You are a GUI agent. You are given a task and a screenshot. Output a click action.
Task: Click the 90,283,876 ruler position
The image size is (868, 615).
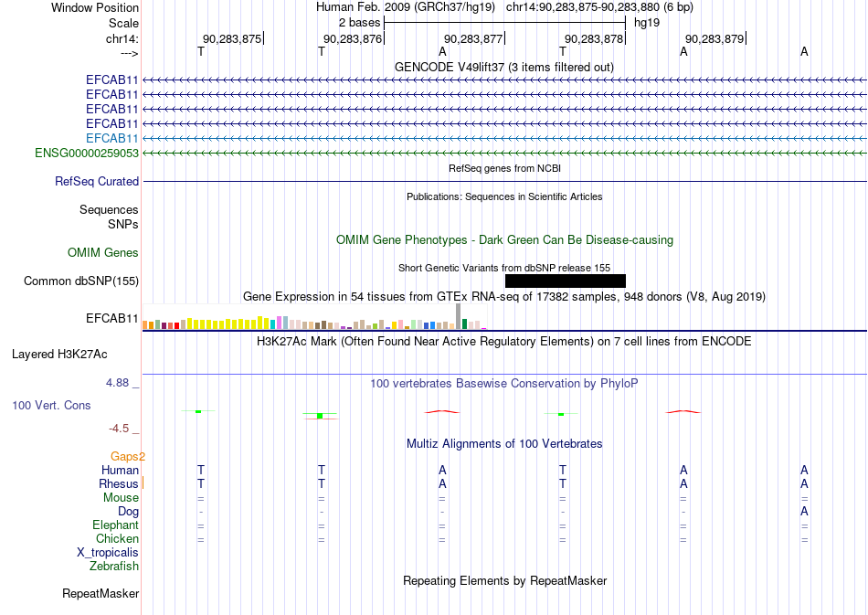point(353,38)
